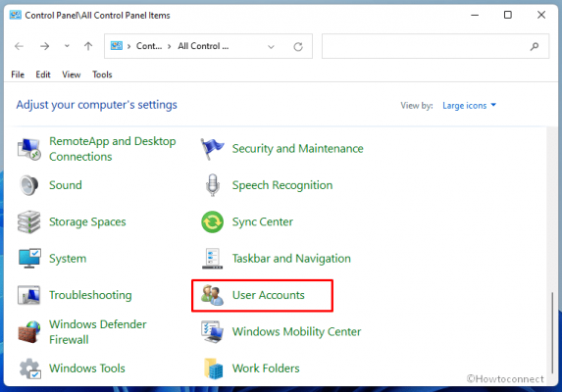Click the Cont... breadcrumb segment
This screenshot has height=392, width=562.
tap(149, 46)
